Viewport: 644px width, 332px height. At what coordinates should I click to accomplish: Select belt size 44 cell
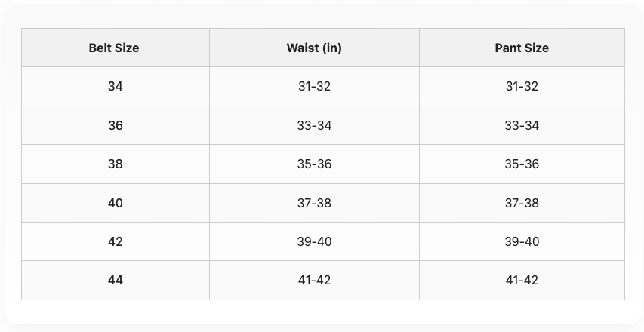pyautogui.click(x=115, y=280)
